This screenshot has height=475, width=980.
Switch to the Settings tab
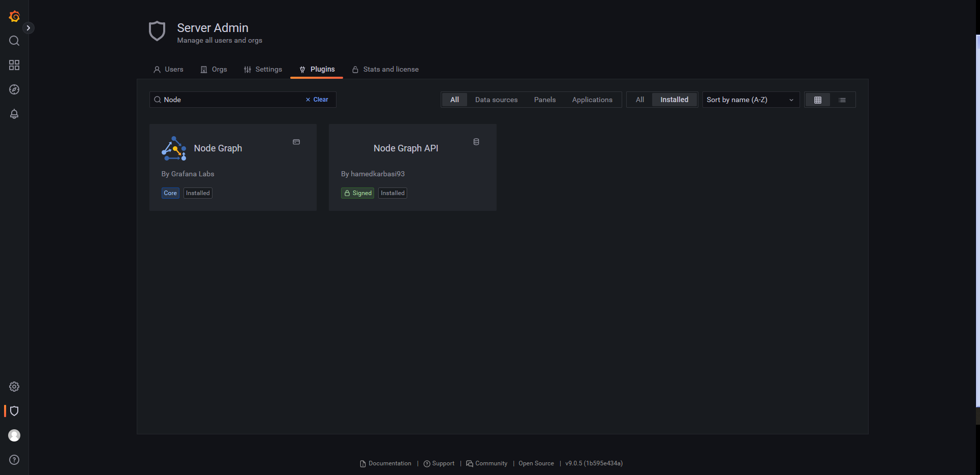263,70
